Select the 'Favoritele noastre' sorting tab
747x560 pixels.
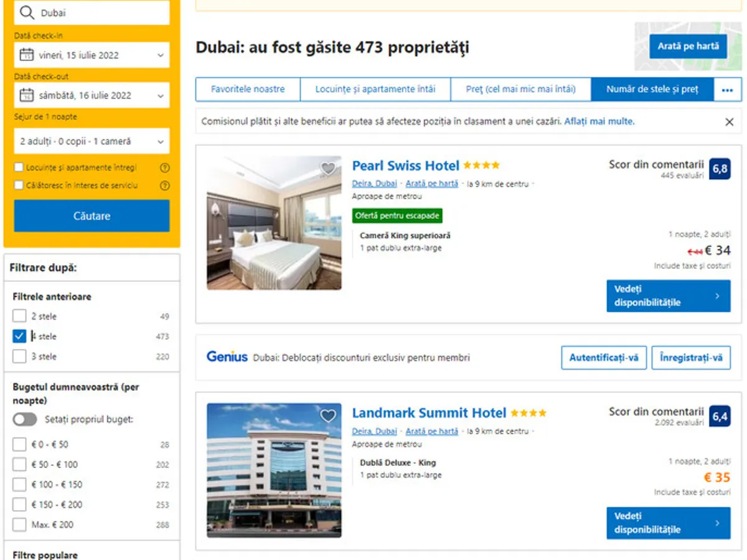pyautogui.click(x=248, y=90)
